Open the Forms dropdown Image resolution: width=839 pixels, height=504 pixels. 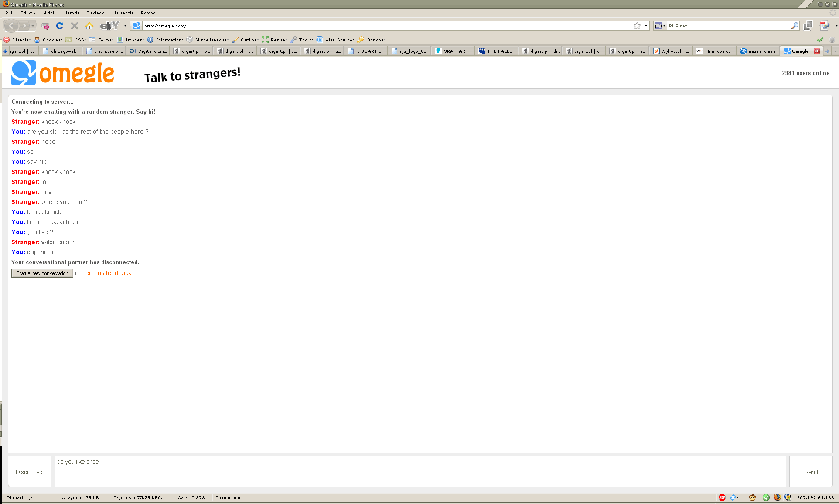(x=102, y=40)
